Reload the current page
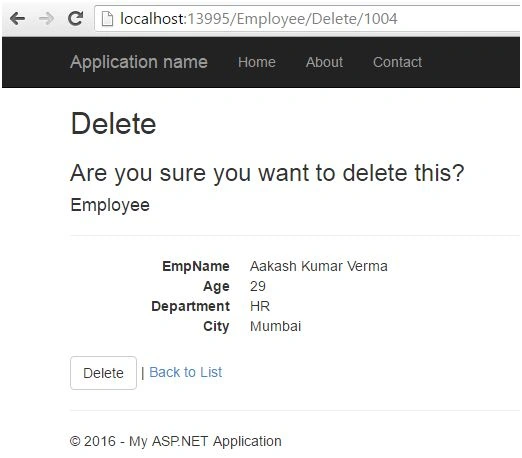522x458 pixels. (76, 18)
